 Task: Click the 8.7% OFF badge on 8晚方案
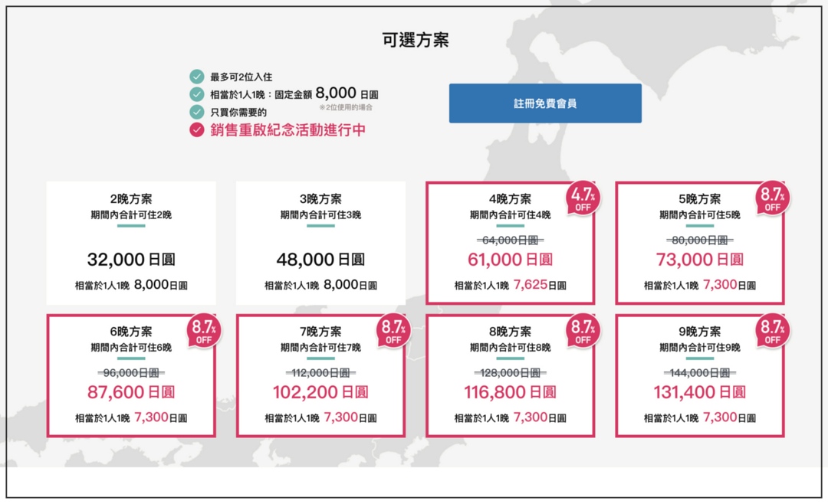click(x=583, y=332)
